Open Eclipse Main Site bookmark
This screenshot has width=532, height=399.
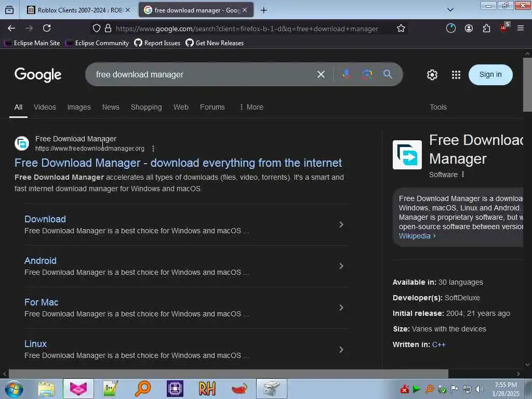coord(33,43)
